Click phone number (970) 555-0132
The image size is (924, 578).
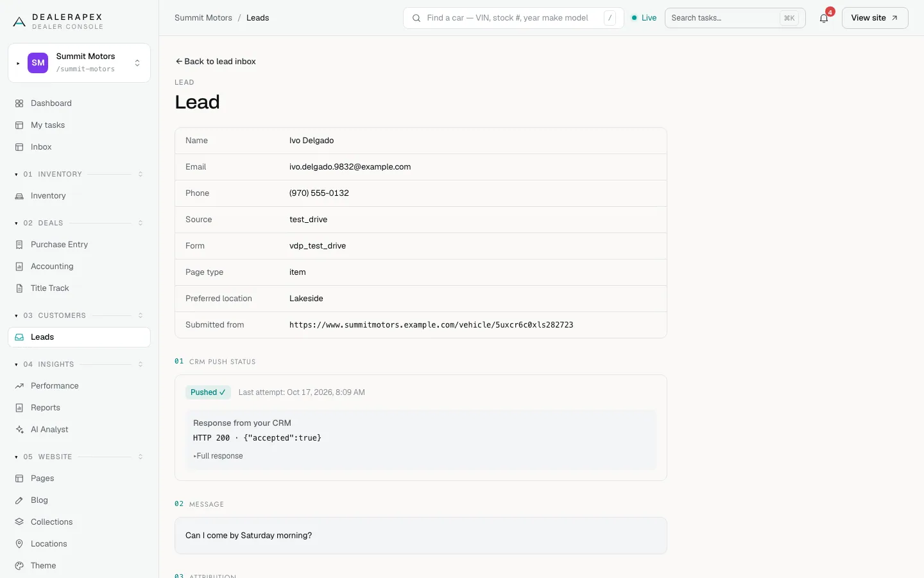tap(319, 193)
